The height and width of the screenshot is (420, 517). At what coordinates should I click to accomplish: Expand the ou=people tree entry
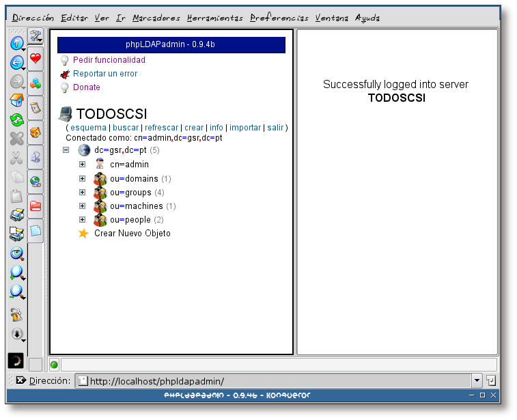[x=82, y=220]
